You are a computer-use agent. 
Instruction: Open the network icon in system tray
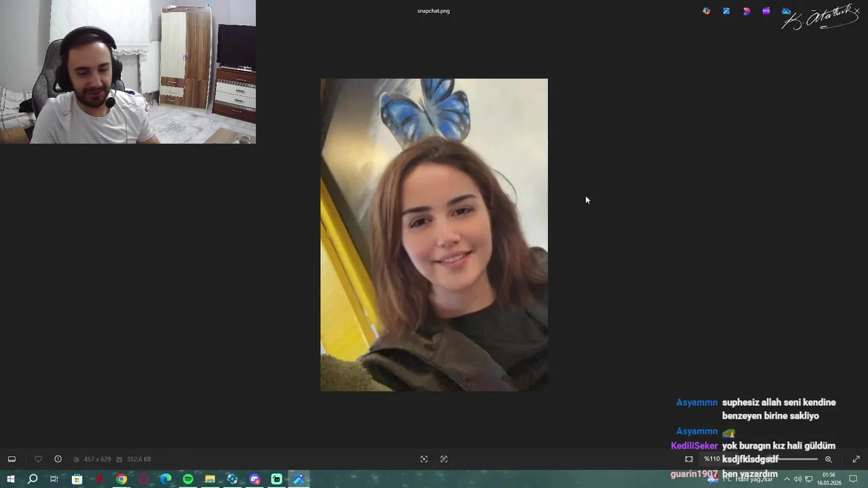tap(809, 479)
